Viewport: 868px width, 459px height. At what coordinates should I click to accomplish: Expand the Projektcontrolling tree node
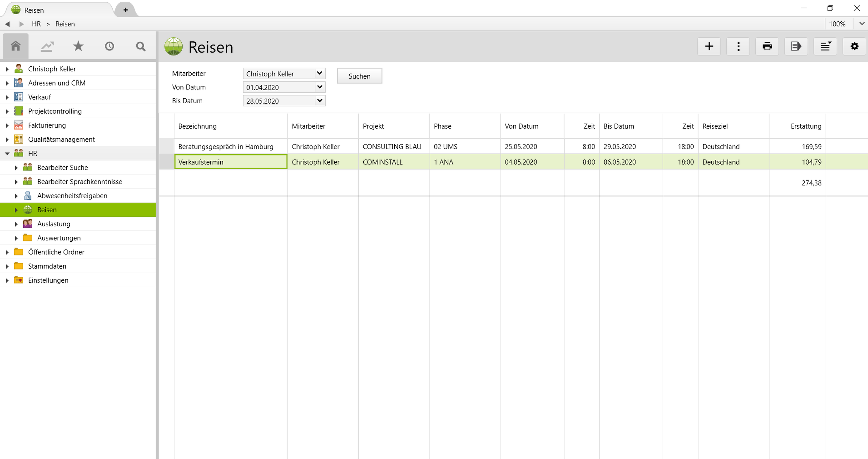point(7,111)
